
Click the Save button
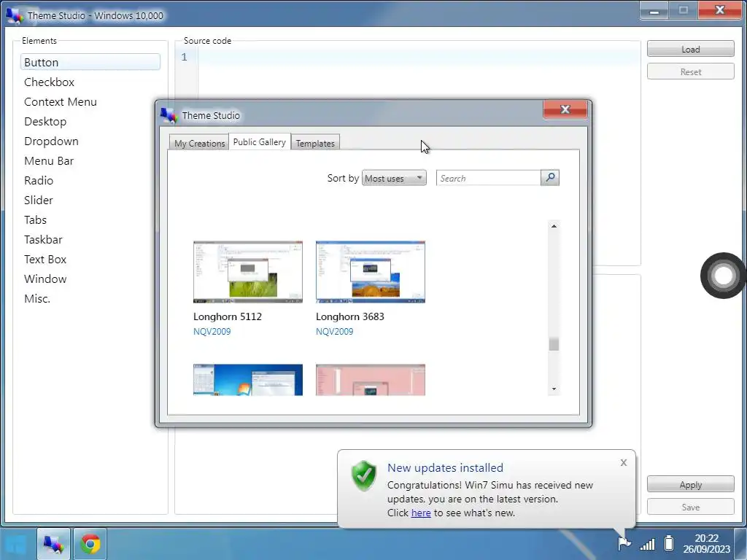(690, 507)
